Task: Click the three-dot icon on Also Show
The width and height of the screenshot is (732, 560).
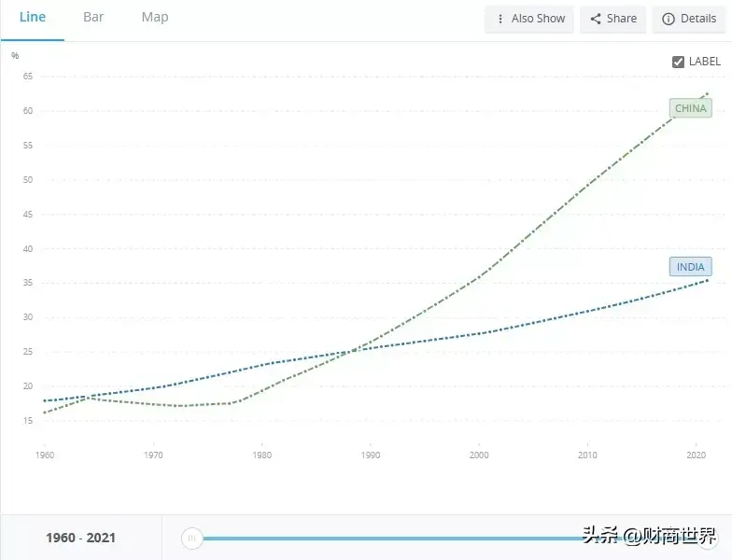Action: coord(501,19)
